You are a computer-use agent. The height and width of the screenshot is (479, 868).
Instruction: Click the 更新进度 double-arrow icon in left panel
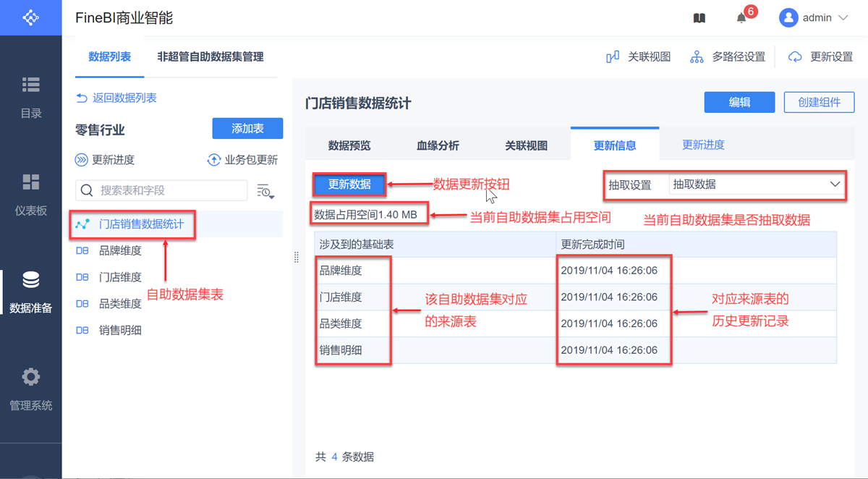point(81,160)
